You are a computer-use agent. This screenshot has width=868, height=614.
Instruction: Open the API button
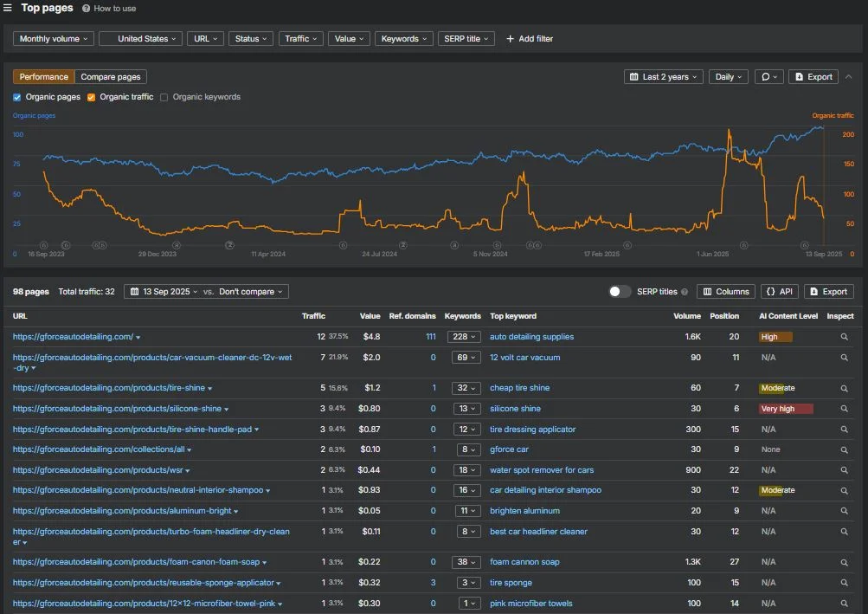coord(780,292)
